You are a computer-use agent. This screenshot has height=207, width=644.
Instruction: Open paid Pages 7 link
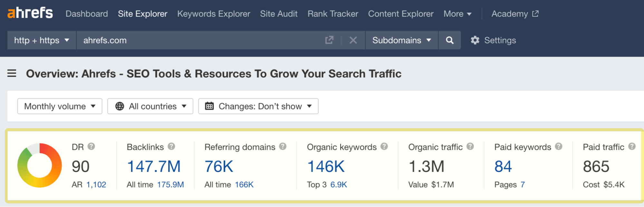[x=523, y=185]
